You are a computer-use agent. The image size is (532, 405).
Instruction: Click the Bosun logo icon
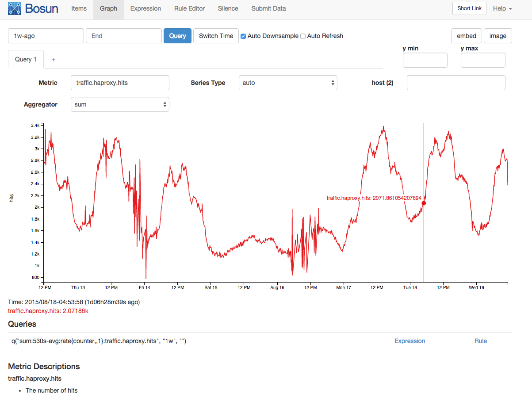pyautogui.click(x=15, y=8)
